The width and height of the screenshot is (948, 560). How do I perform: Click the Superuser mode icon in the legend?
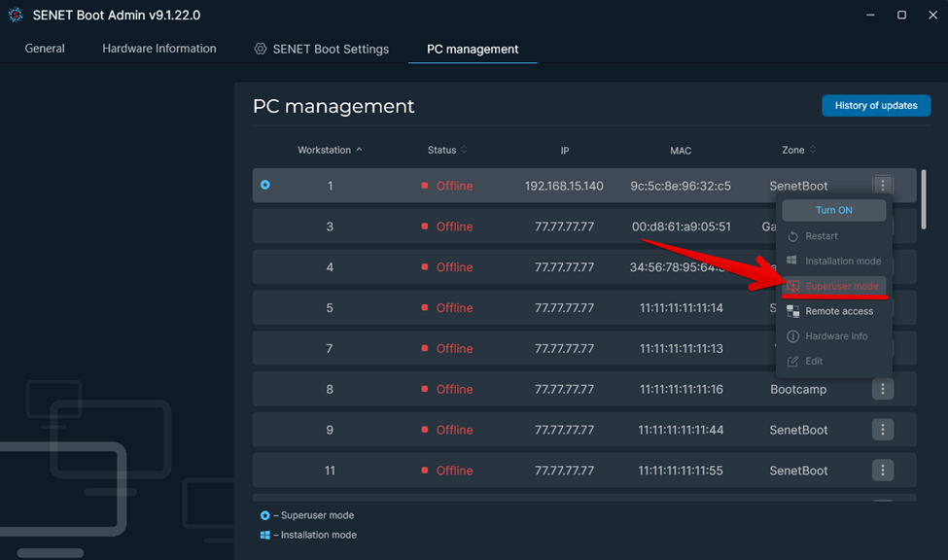click(x=264, y=515)
